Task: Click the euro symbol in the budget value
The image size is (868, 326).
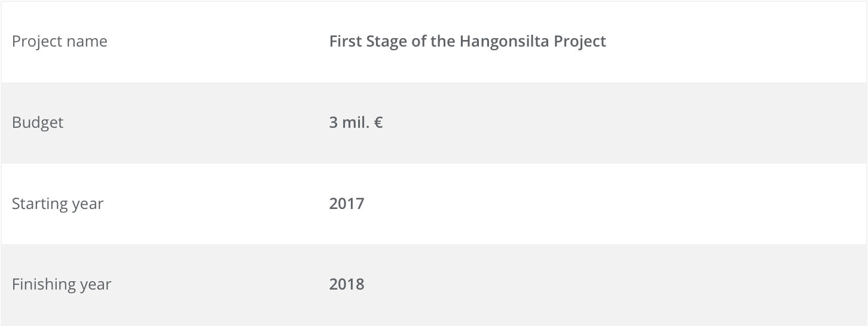Action: (378, 122)
